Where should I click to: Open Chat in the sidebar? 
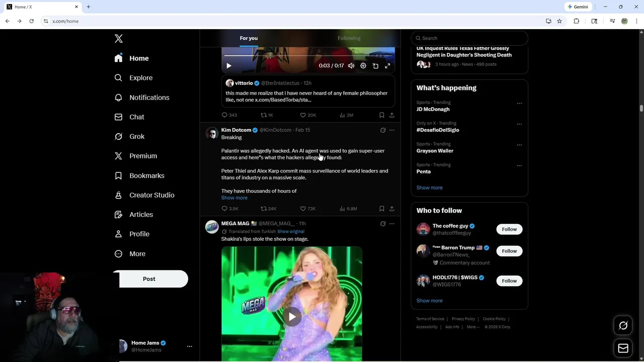pos(129,117)
